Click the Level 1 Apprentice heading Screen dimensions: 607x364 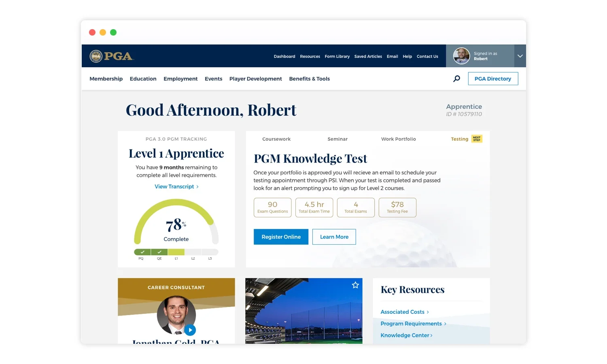[176, 153]
